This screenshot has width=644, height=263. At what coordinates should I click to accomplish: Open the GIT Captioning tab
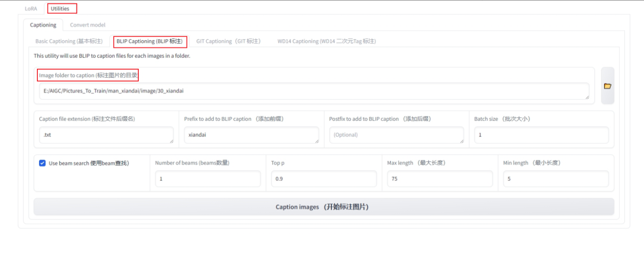coord(228,41)
